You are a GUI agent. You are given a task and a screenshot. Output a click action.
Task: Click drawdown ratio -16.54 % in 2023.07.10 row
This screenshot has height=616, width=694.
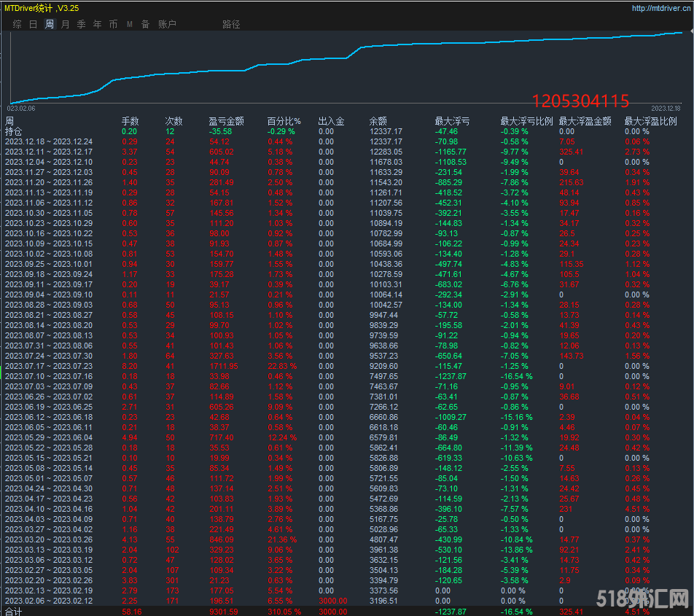[517, 376]
